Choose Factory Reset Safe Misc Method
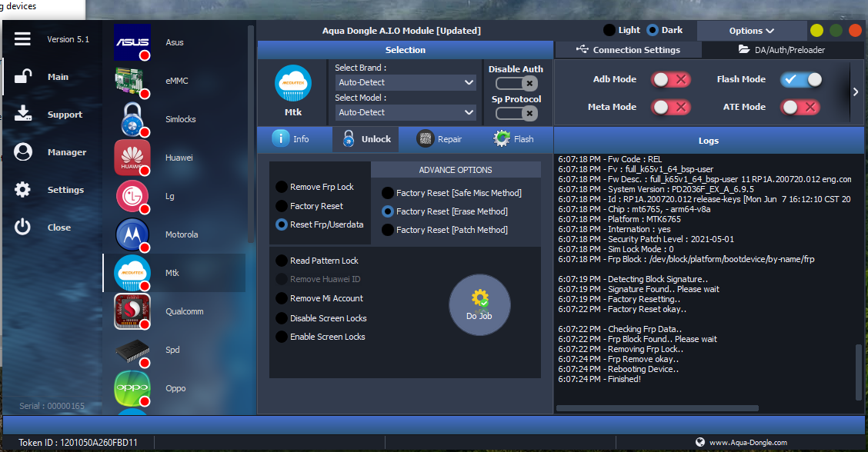Screen dimensions: 868x452 pos(452,193)
